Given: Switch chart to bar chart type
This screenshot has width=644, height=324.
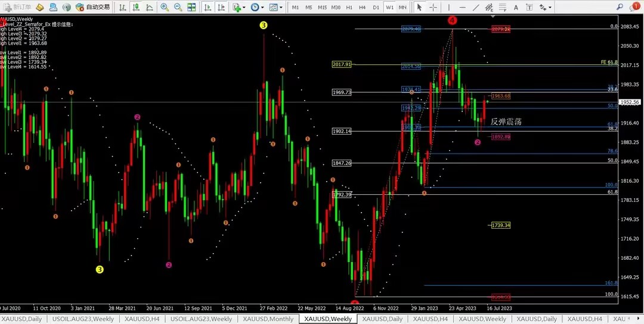Looking at the screenshot, I should coord(122,7).
